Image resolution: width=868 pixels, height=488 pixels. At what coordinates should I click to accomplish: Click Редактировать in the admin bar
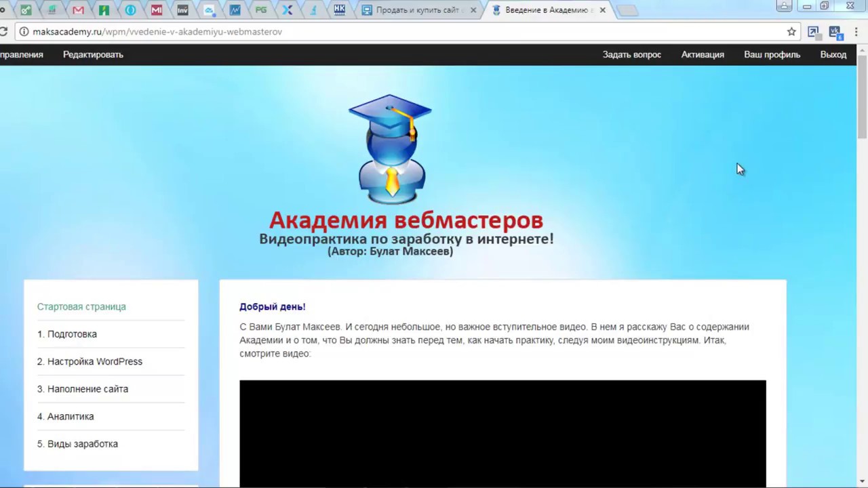click(93, 55)
